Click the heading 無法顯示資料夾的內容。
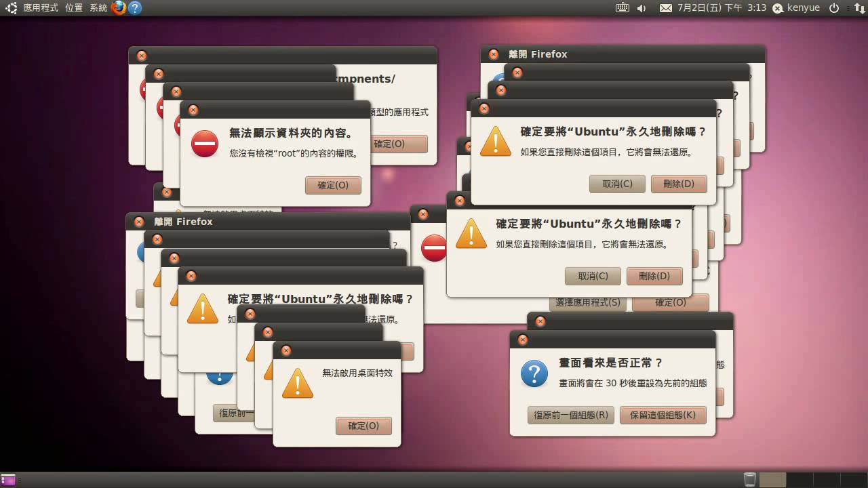Image resolution: width=868 pixels, height=488 pixels. 291,133
